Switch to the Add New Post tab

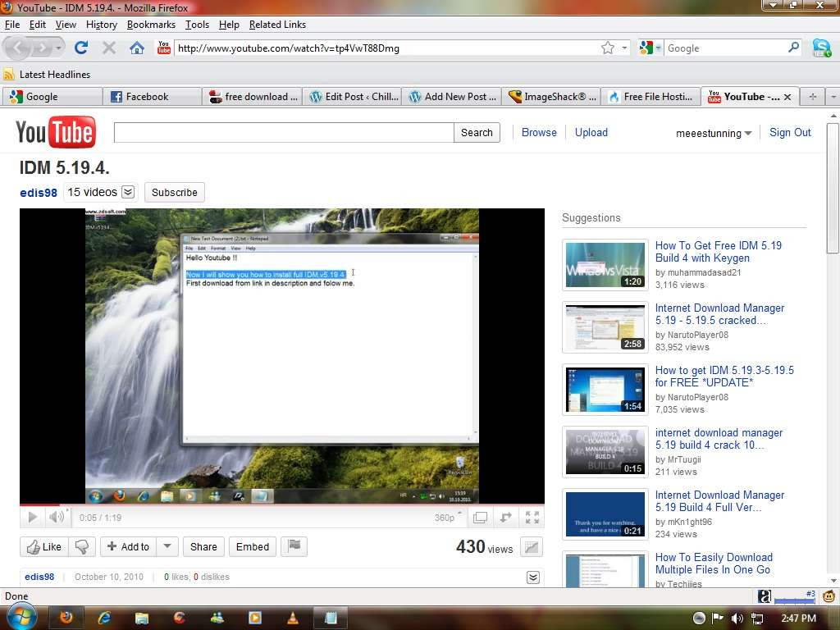coord(452,97)
